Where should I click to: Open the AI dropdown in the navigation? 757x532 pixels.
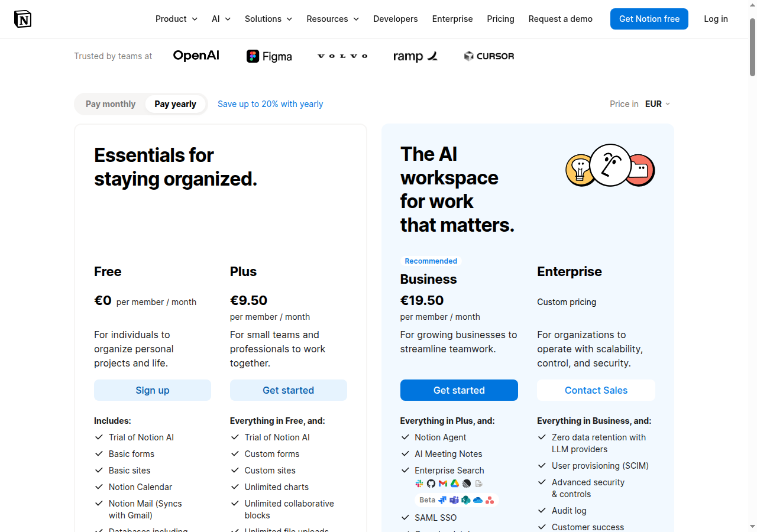(221, 19)
